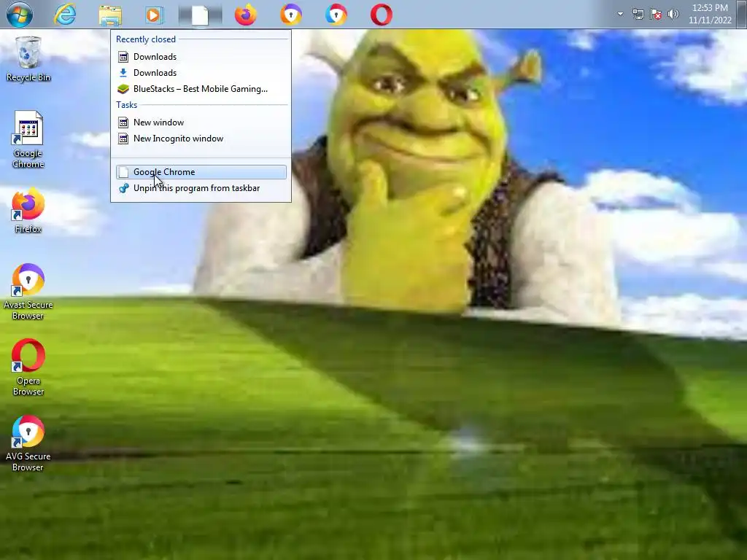Open network status tray icon

click(638, 14)
